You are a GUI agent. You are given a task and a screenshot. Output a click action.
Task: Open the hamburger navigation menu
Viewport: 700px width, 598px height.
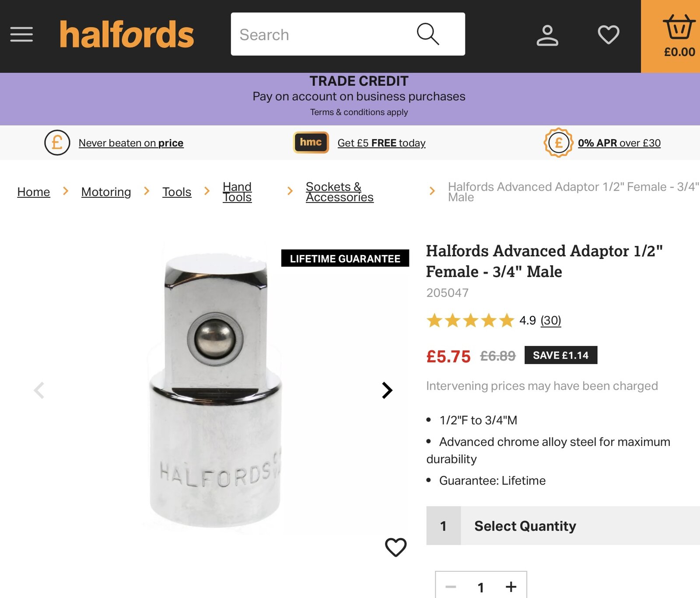click(21, 35)
